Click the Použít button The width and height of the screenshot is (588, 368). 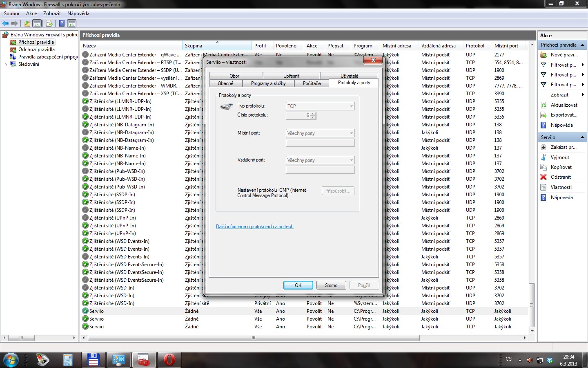[x=364, y=285]
